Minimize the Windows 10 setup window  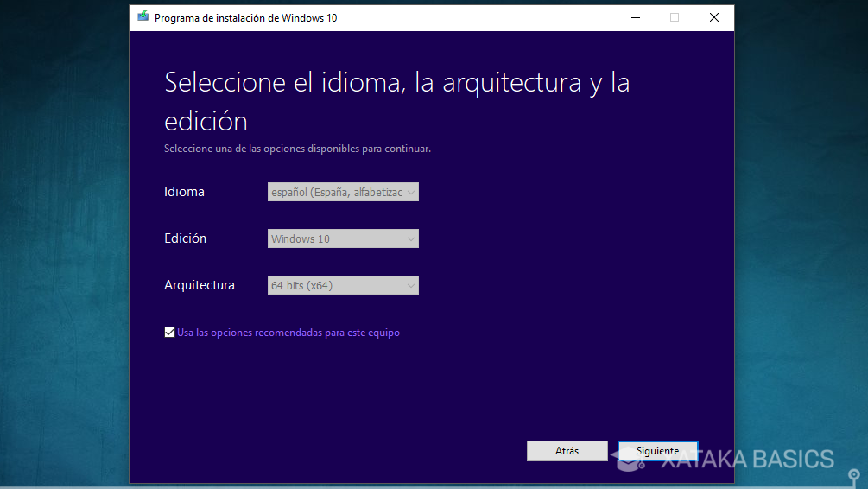pos(636,18)
